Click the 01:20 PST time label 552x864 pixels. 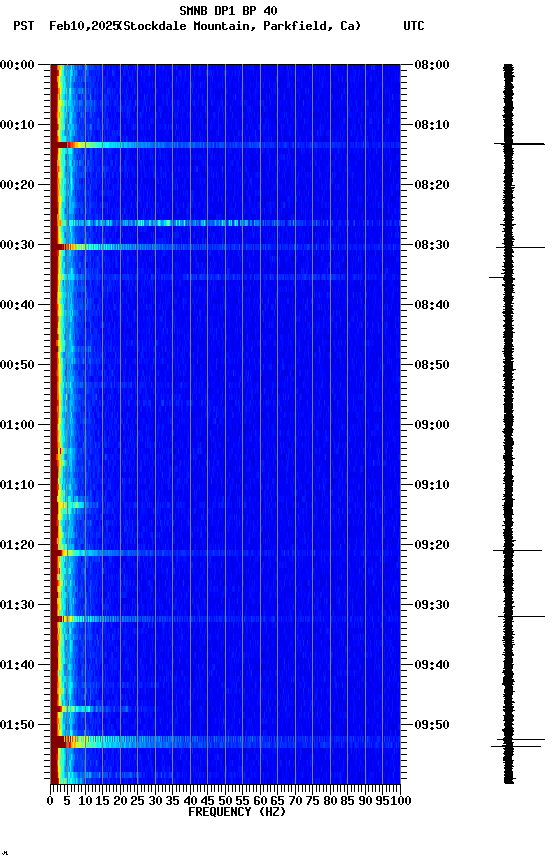click(x=17, y=545)
